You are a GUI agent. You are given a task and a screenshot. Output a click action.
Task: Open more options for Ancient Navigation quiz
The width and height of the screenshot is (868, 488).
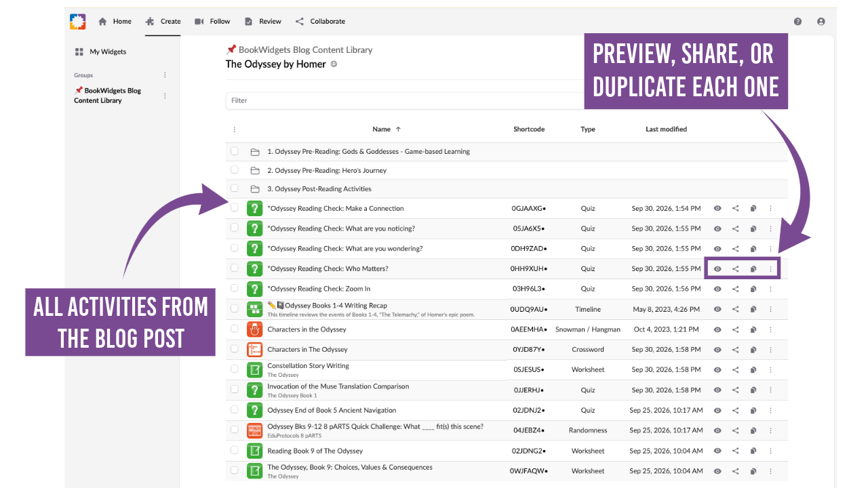pos(771,411)
